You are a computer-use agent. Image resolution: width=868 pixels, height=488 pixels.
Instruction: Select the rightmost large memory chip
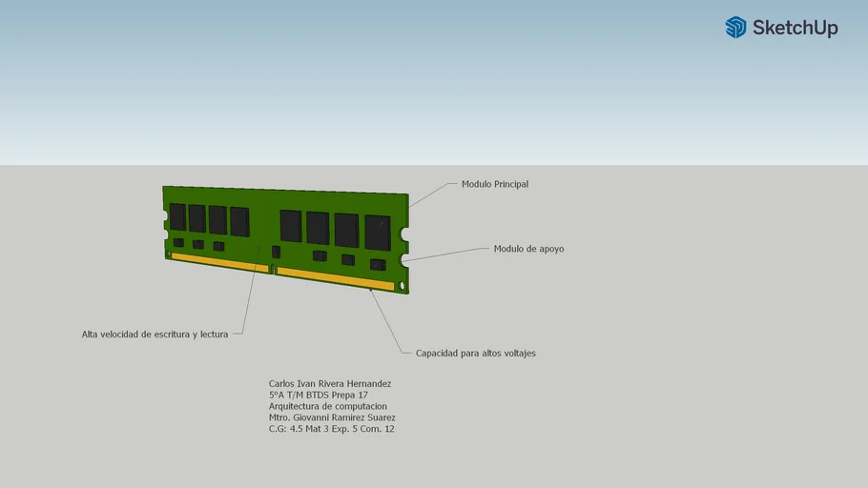pos(378,233)
